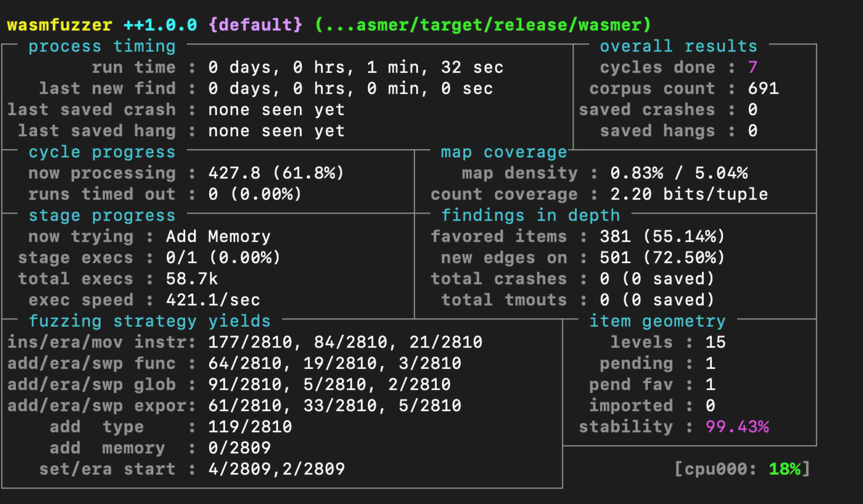
Task: Click the findings in depth header
Action: point(531,216)
